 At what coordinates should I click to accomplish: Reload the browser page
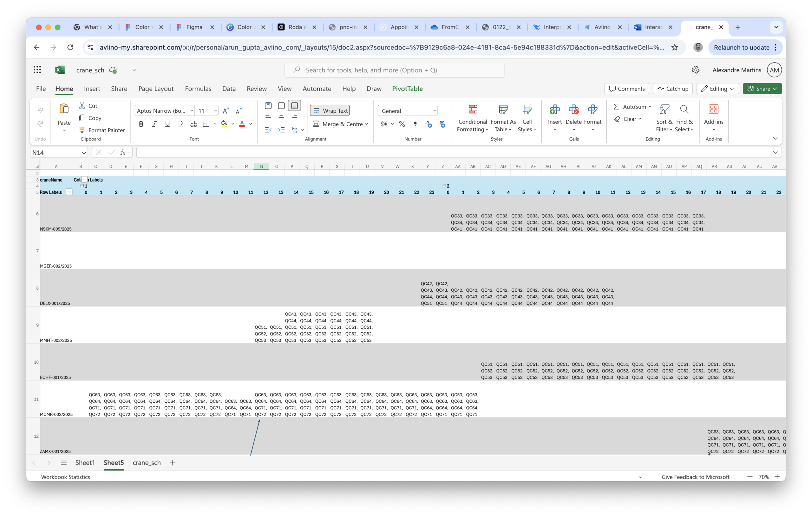[x=70, y=47]
